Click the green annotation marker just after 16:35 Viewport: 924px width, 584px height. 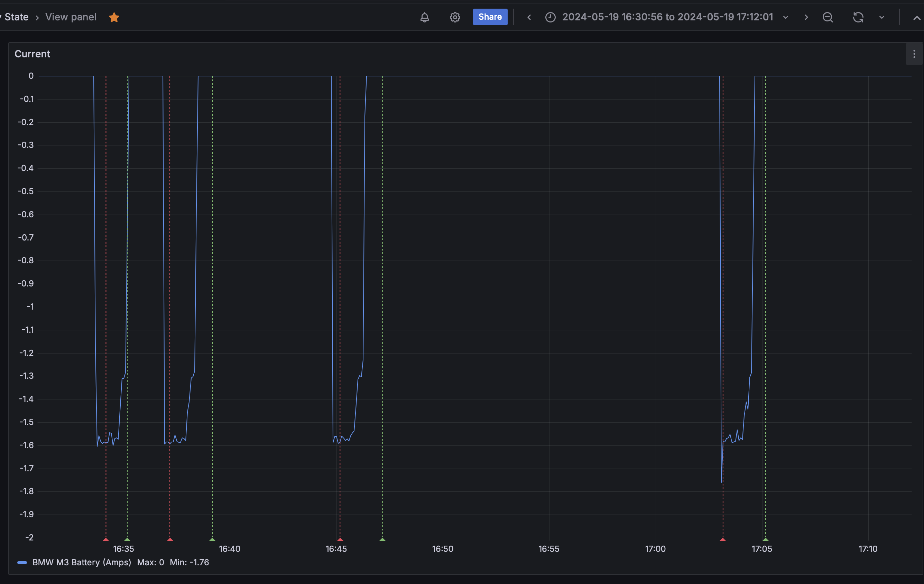click(127, 539)
